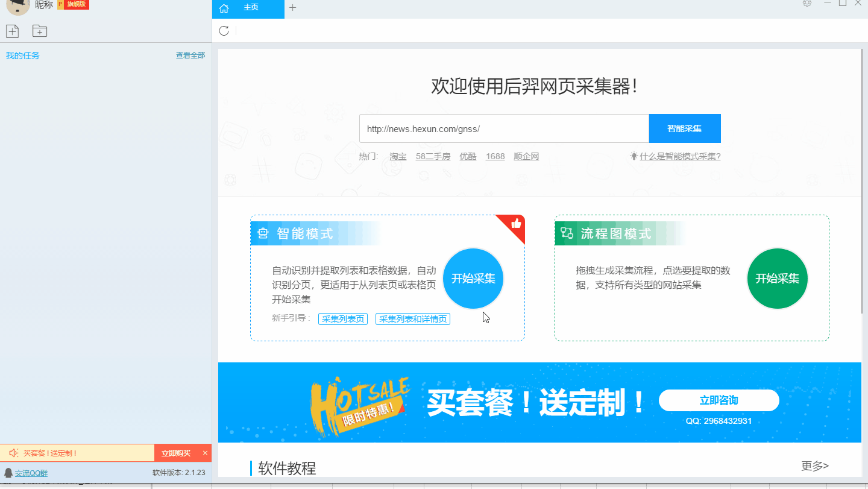868x489 pixels.
Task: Click the 立即购买 button
Action: click(176, 453)
